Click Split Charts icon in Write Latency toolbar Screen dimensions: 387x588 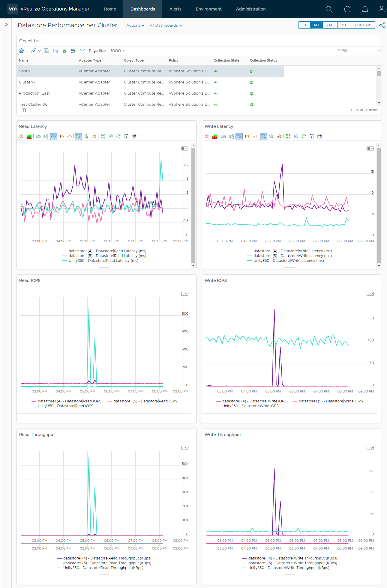(x=207, y=136)
